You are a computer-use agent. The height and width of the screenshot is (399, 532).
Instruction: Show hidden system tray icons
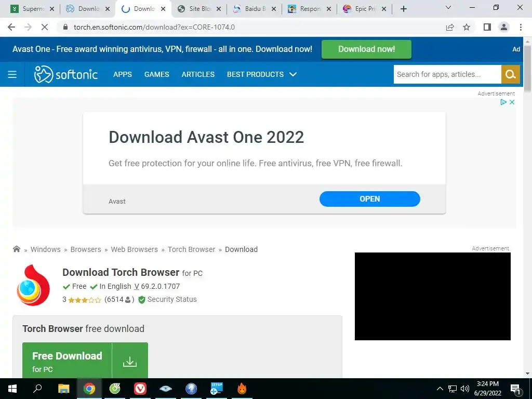(x=440, y=389)
